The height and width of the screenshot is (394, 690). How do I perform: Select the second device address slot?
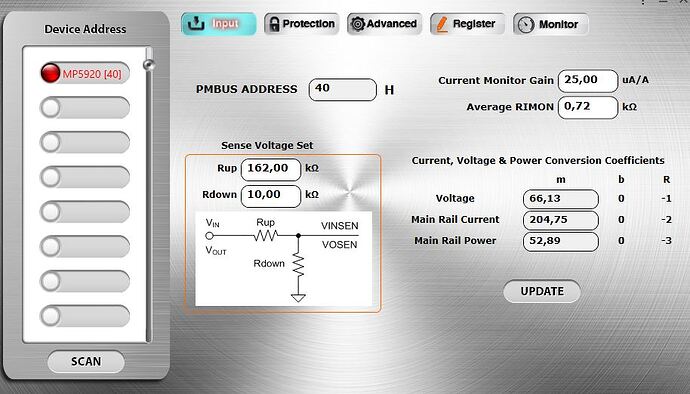85,108
